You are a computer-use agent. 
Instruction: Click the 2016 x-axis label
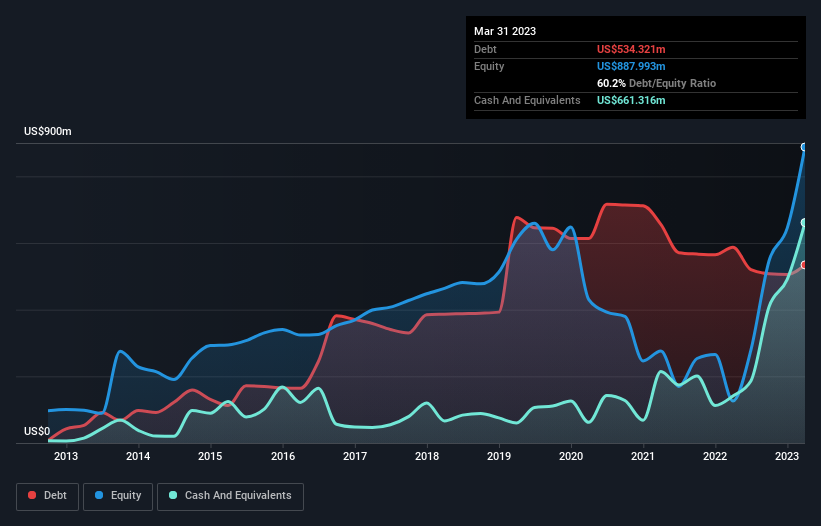pyautogui.click(x=283, y=456)
